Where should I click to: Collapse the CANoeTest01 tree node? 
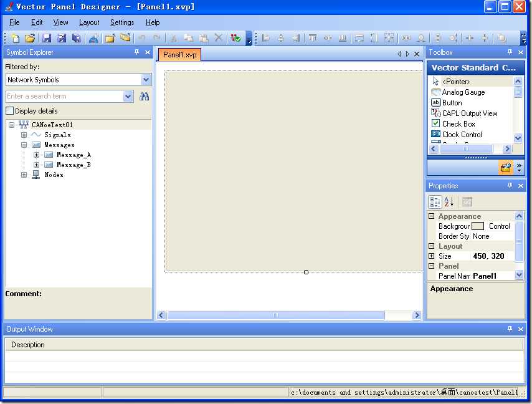[12, 125]
